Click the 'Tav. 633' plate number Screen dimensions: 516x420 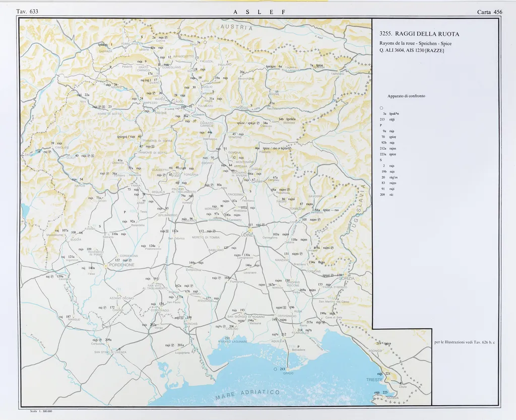coord(27,12)
